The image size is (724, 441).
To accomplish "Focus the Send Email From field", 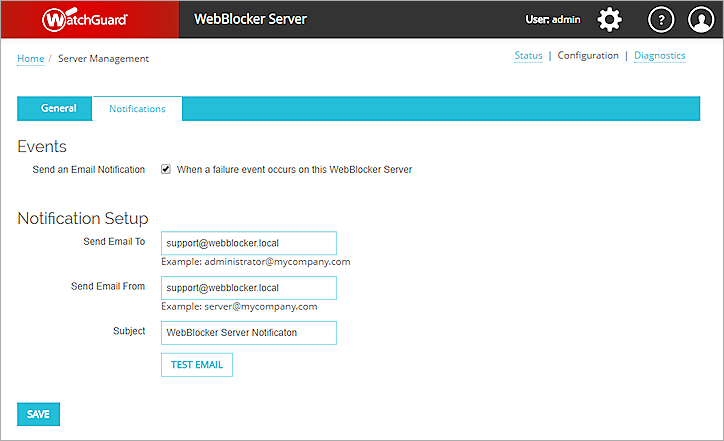I will point(249,288).
